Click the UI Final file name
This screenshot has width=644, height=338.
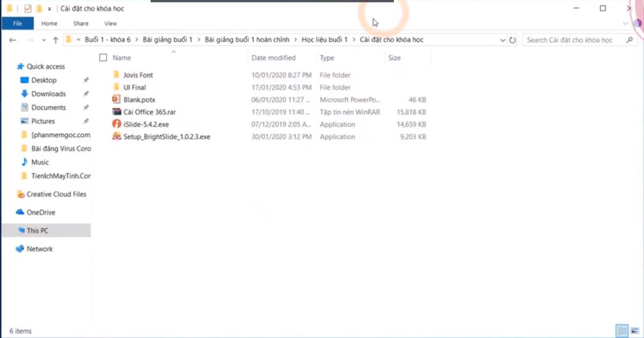click(x=135, y=87)
